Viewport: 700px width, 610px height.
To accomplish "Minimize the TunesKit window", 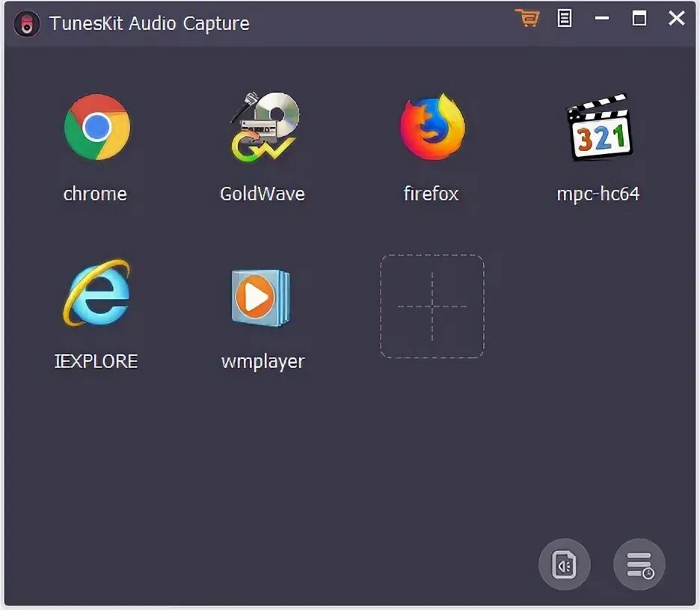I will 602,18.
